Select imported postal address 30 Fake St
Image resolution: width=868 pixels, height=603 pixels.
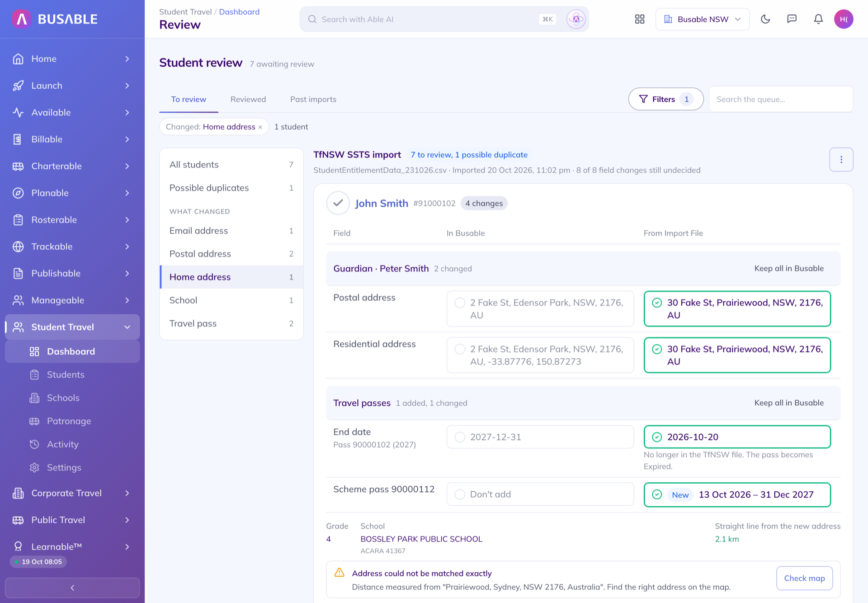pos(737,309)
